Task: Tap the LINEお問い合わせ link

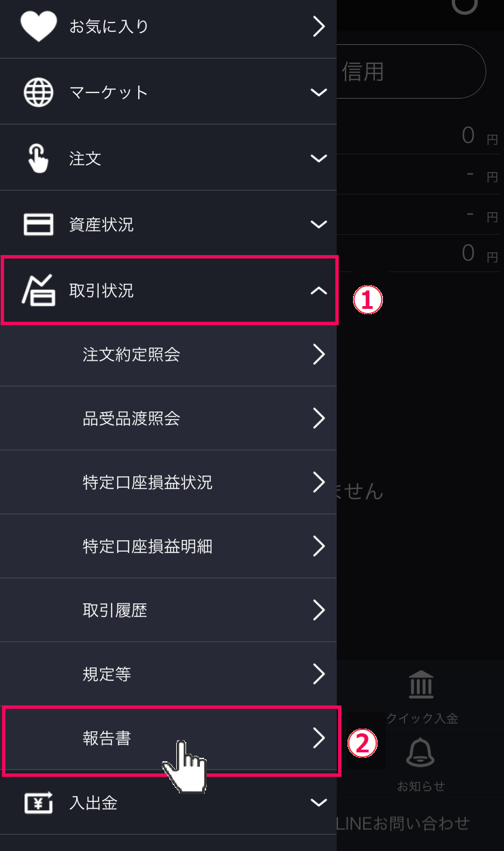Action: pos(403,824)
